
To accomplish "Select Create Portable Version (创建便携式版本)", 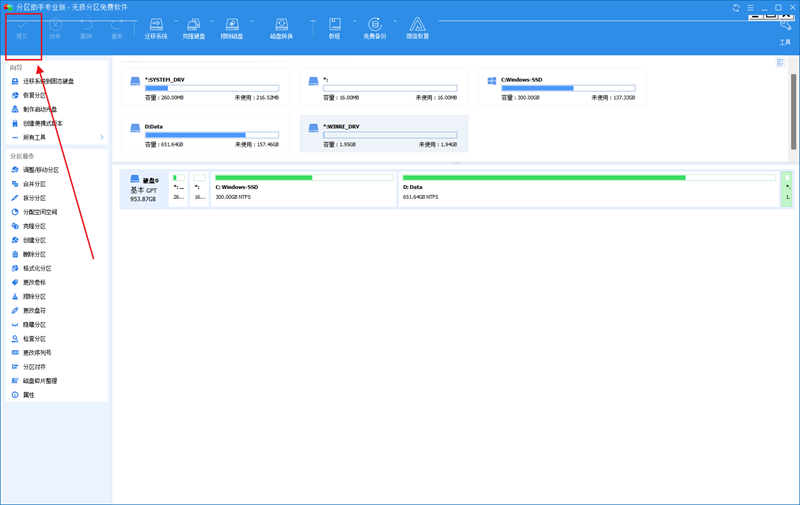I will (37, 123).
